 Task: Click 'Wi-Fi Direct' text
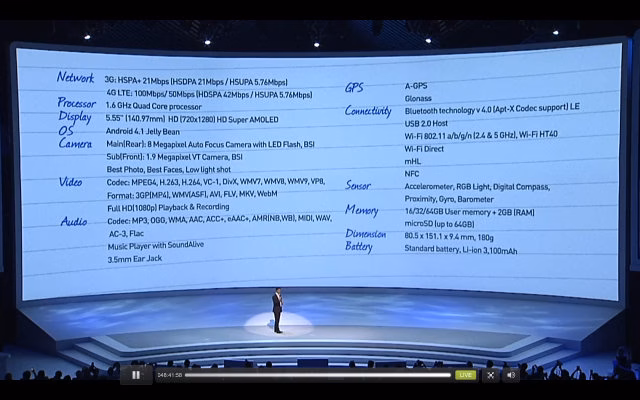click(424, 149)
